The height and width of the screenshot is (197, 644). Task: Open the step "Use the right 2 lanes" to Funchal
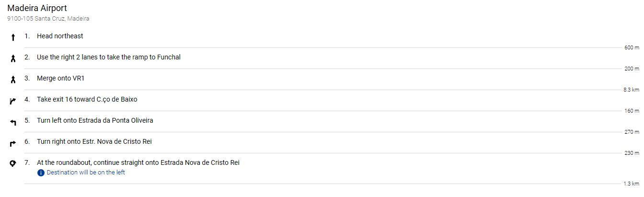tap(109, 57)
